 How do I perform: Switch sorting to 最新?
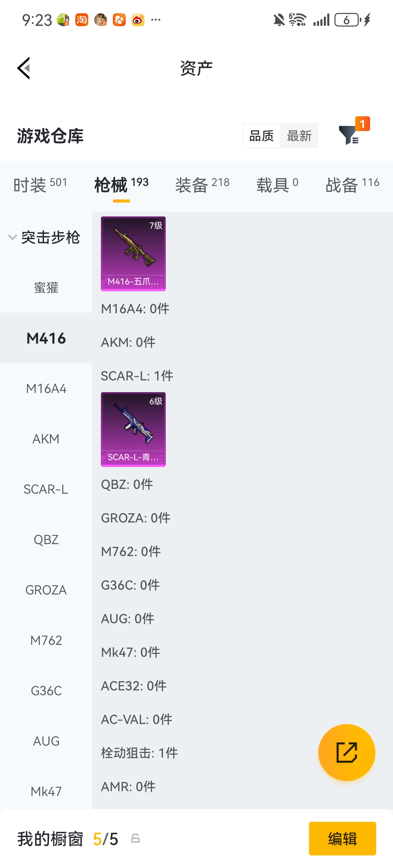coord(299,136)
